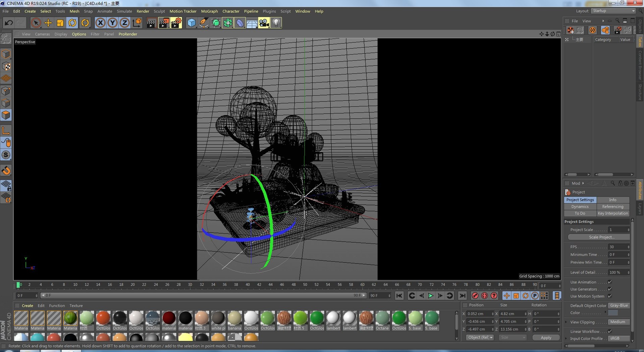Open the Layout Startup dropdown

613,11
